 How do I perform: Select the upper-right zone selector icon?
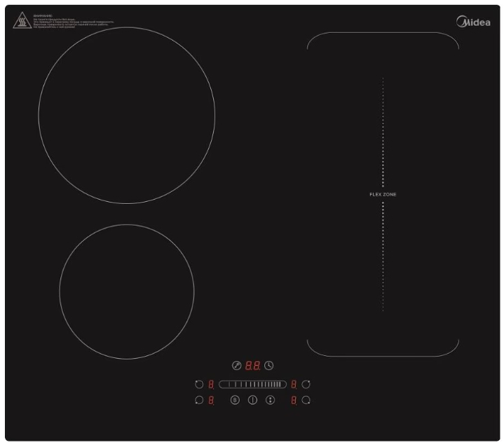tap(306, 384)
